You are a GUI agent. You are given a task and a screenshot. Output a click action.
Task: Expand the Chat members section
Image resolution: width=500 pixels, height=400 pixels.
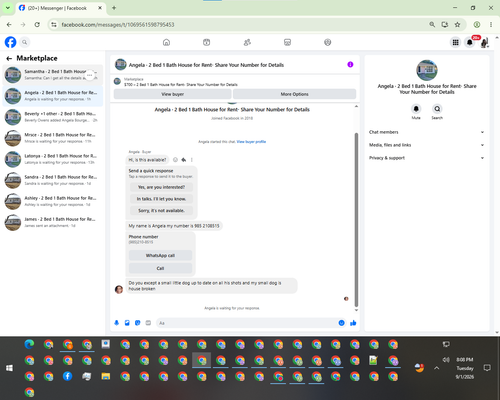click(426, 132)
